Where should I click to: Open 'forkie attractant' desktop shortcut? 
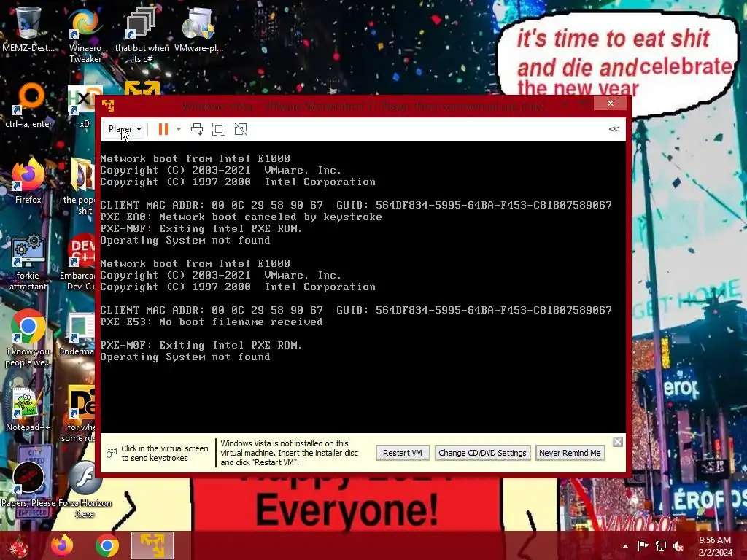[28, 262]
